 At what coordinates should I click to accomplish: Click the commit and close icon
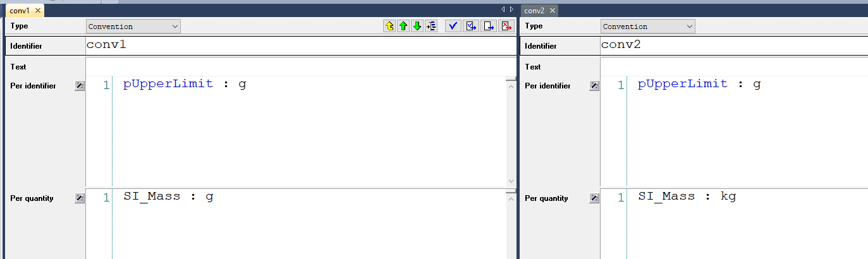point(489,26)
